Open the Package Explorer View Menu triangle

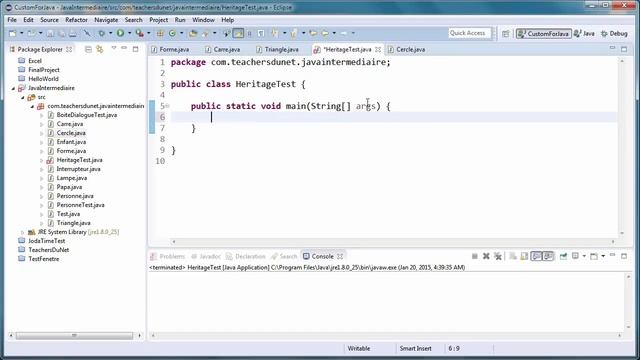click(114, 49)
